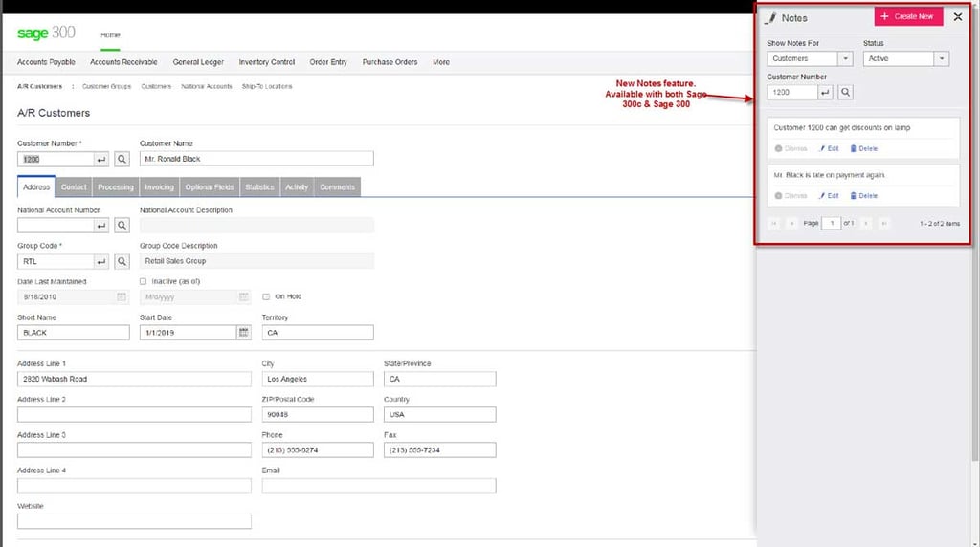Viewport: 980px width, 547px height.
Task: Dismiss the note about discounts on lamp
Action: pos(791,148)
